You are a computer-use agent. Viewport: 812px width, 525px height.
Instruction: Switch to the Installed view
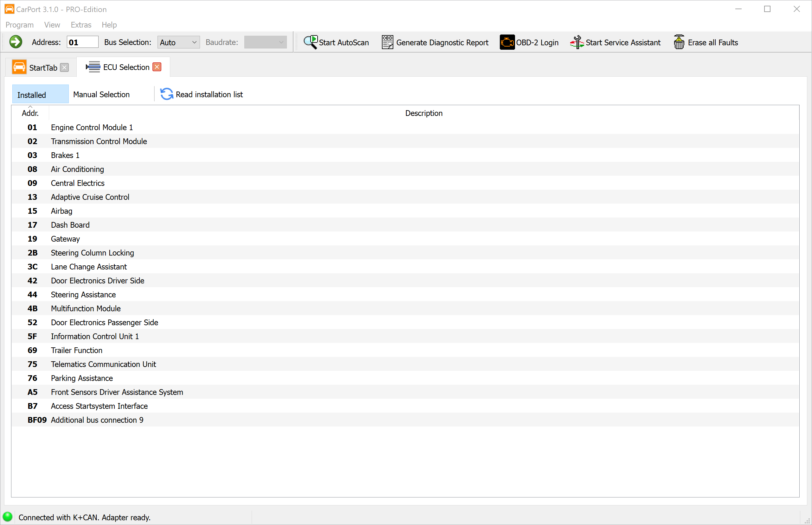(x=40, y=94)
